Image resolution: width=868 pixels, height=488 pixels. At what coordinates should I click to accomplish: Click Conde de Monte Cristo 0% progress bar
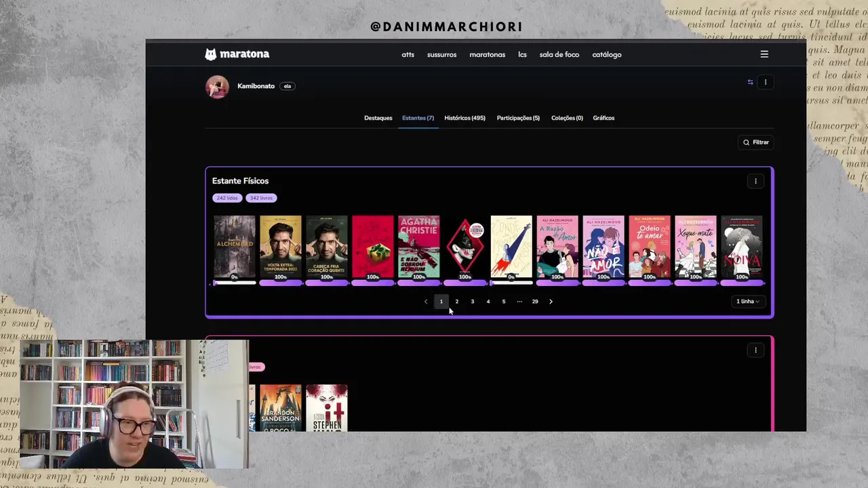[x=511, y=283]
